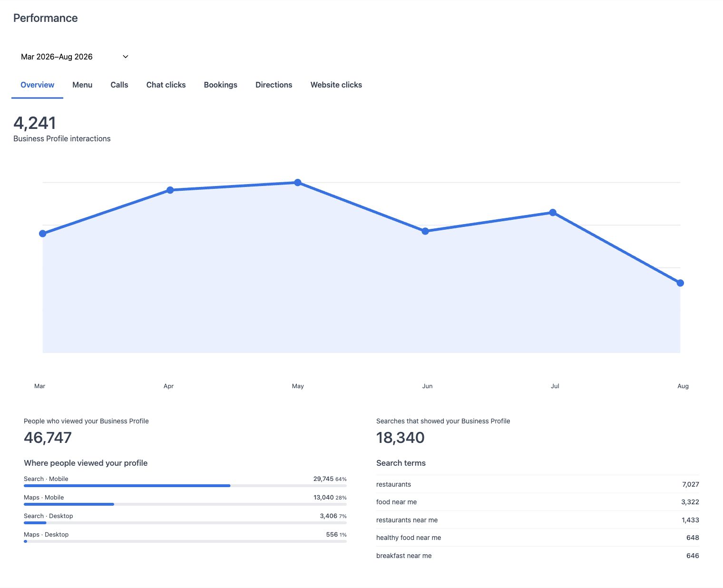Click the 'food near me' search term
The image size is (723, 588).
pyautogui.click(x=396, y=502)
